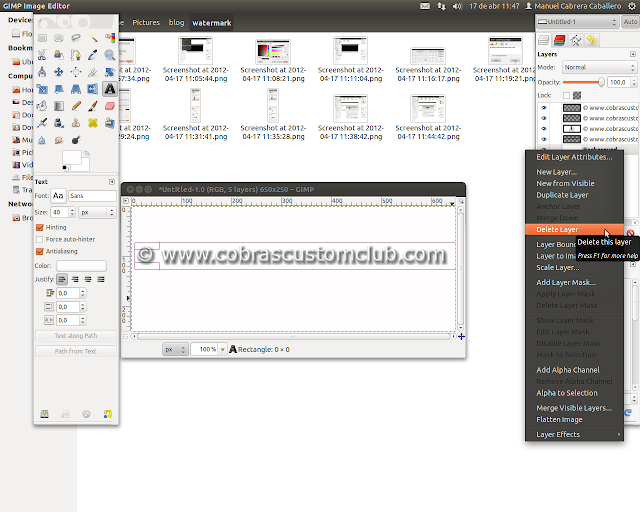Adjust the text Size spinner arrows

[72, 212]
